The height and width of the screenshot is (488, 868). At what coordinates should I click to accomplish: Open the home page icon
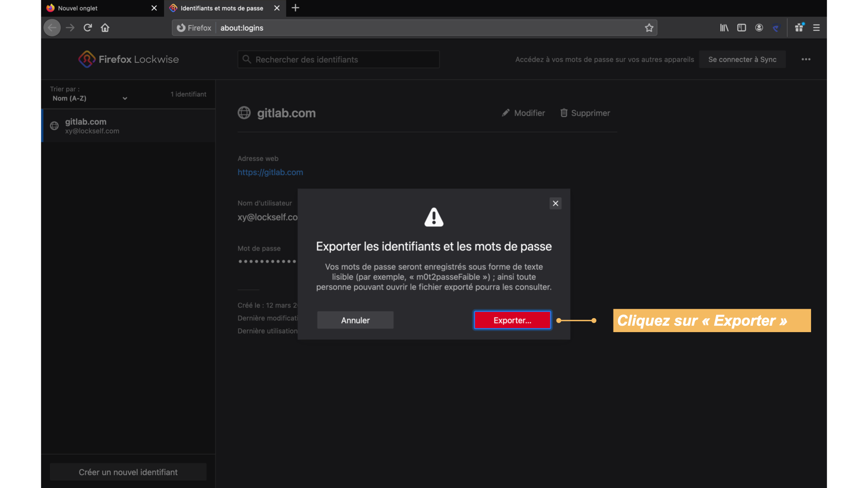105,28
